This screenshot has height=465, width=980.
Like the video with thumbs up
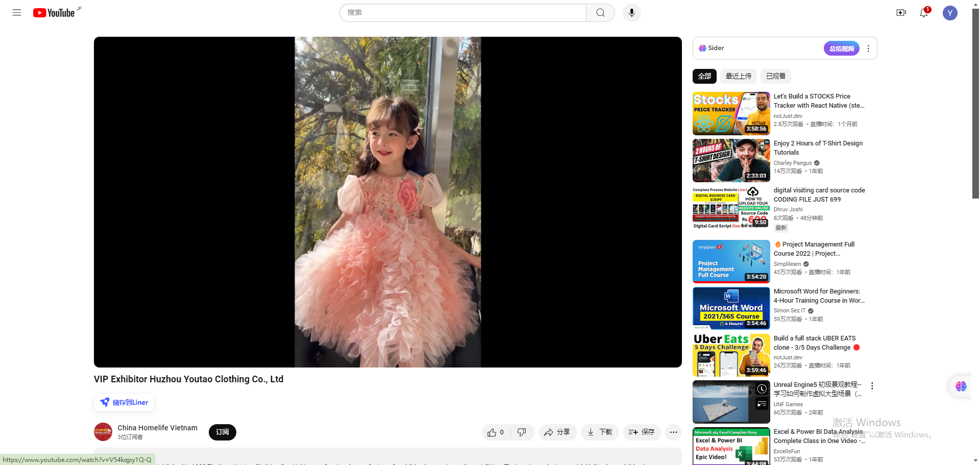(495, 432)
